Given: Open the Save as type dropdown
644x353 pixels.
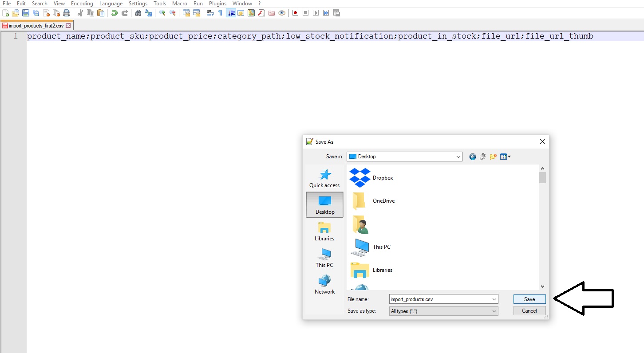Looking at the screenshot, I should point(443,311).
